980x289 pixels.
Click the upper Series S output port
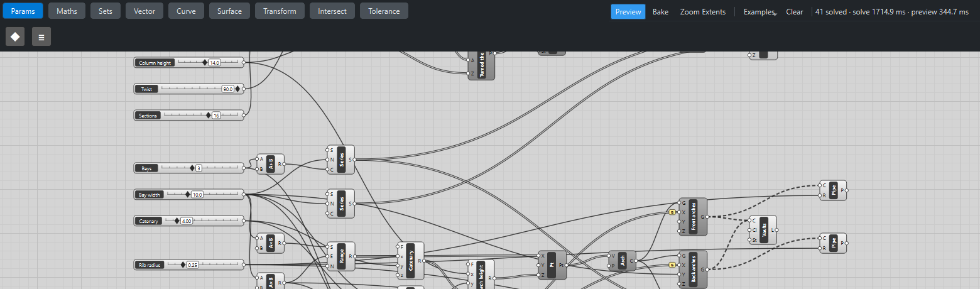(354, 160)
